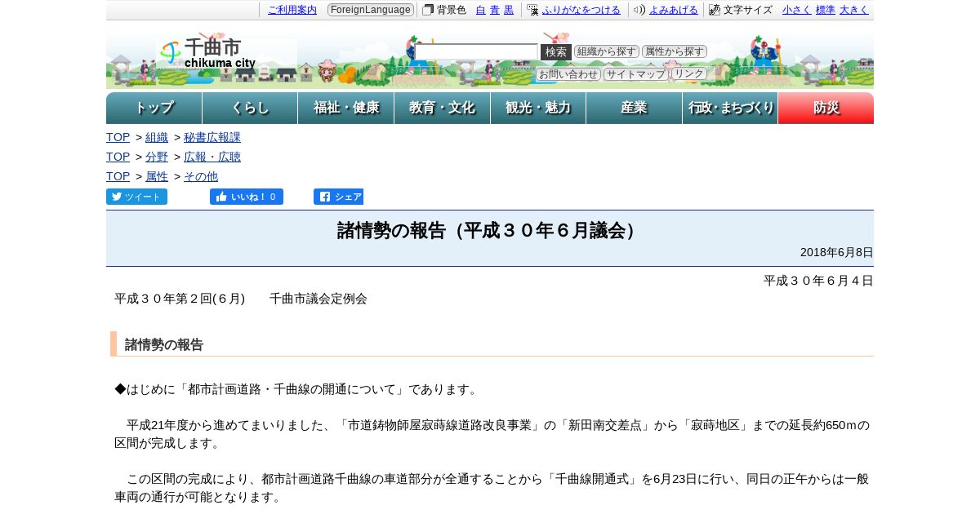
Task: Click the background color icon
Action: 428,10
